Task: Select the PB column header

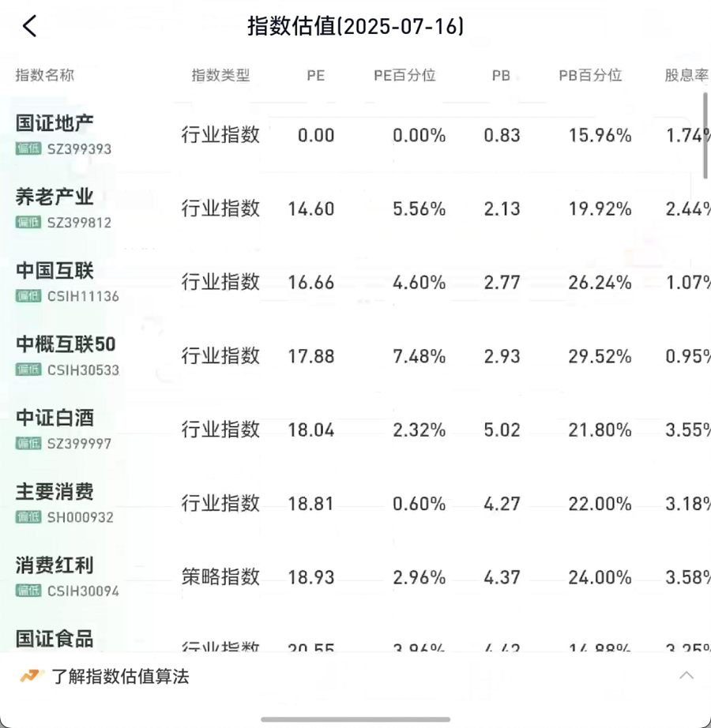Action: point(501,75)
